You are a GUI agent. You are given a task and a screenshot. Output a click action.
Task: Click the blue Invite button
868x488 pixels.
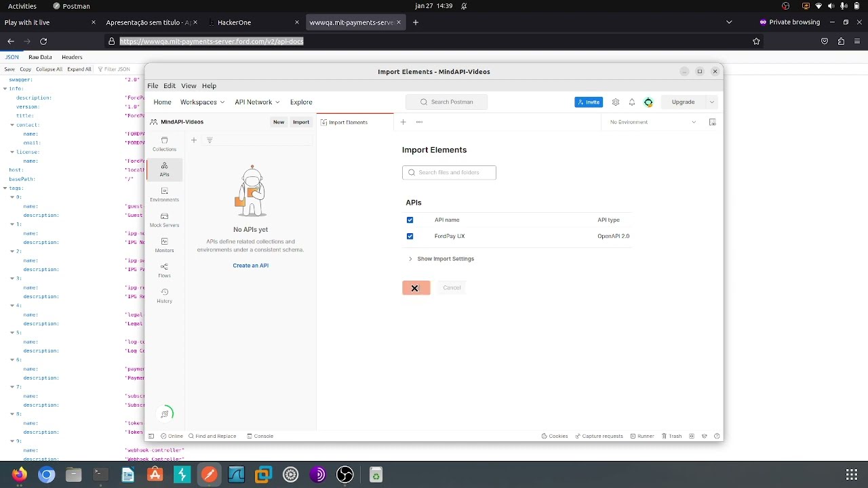[589, 102]
